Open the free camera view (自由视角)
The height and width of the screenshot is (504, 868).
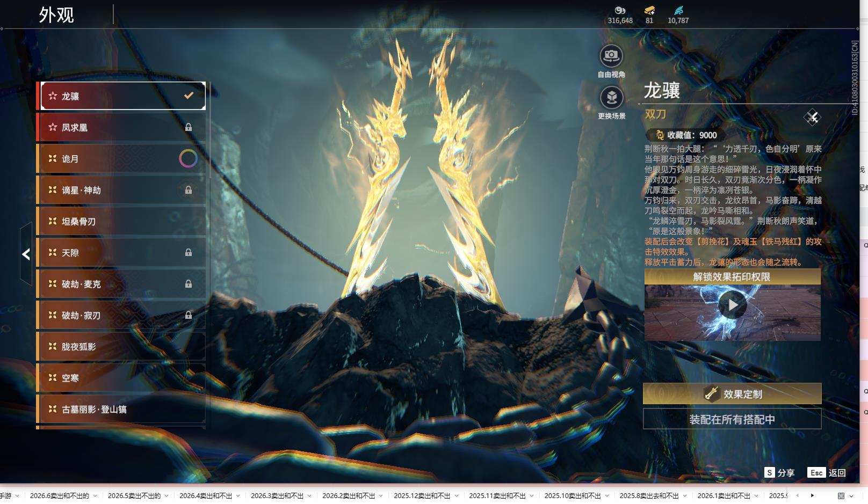tap(611, 56)
